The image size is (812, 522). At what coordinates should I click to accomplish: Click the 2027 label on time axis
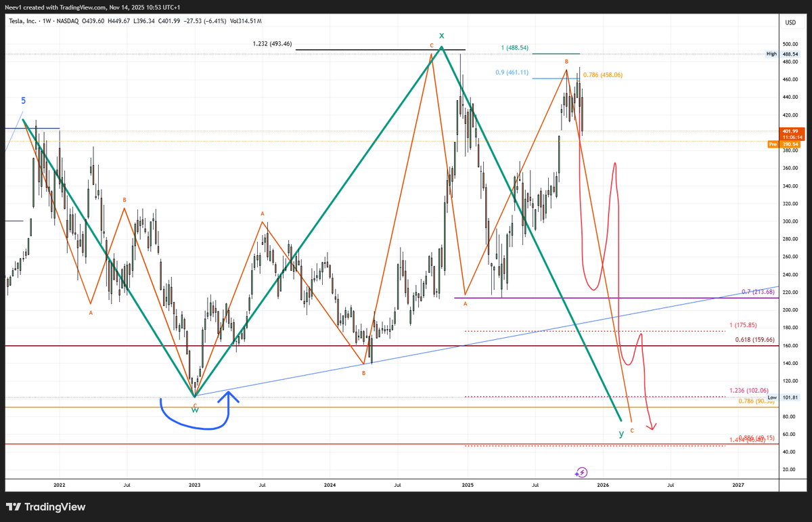point(738,485)
